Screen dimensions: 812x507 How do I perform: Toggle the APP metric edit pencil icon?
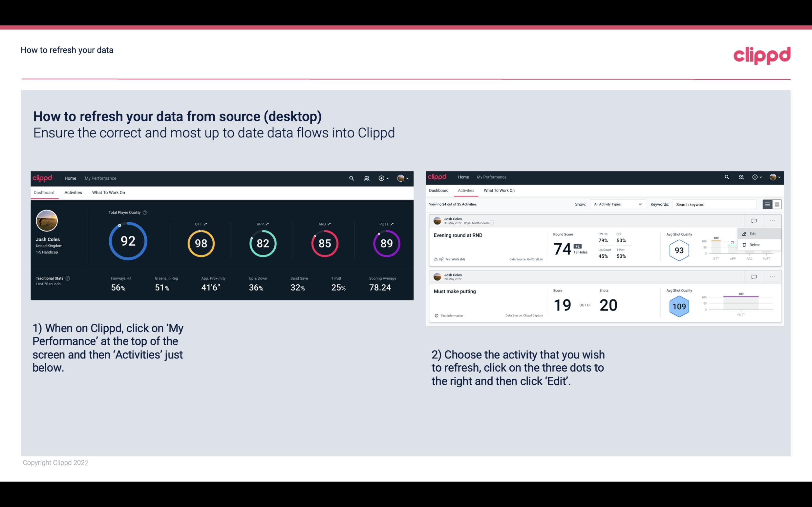(x=268, y=224)
